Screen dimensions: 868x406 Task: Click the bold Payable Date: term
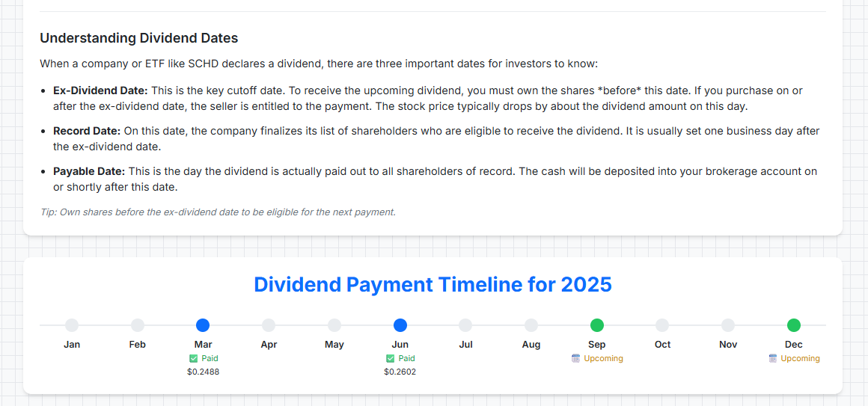click(89, 171)
